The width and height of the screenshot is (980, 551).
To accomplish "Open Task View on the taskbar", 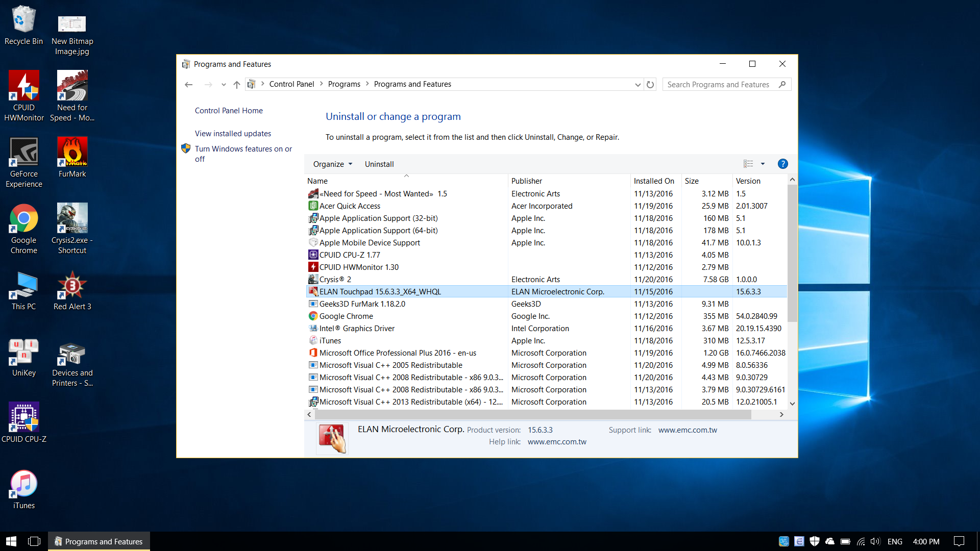I will coord(34,541).
